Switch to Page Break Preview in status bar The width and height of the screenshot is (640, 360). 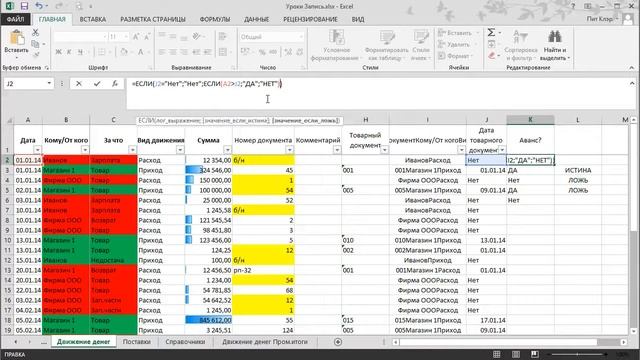click(x=535, y=354)
